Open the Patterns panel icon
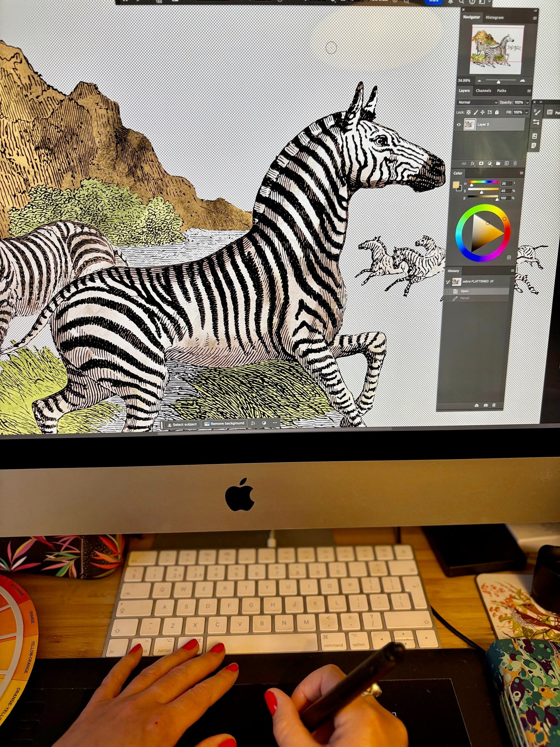 [x=550, y=112]
